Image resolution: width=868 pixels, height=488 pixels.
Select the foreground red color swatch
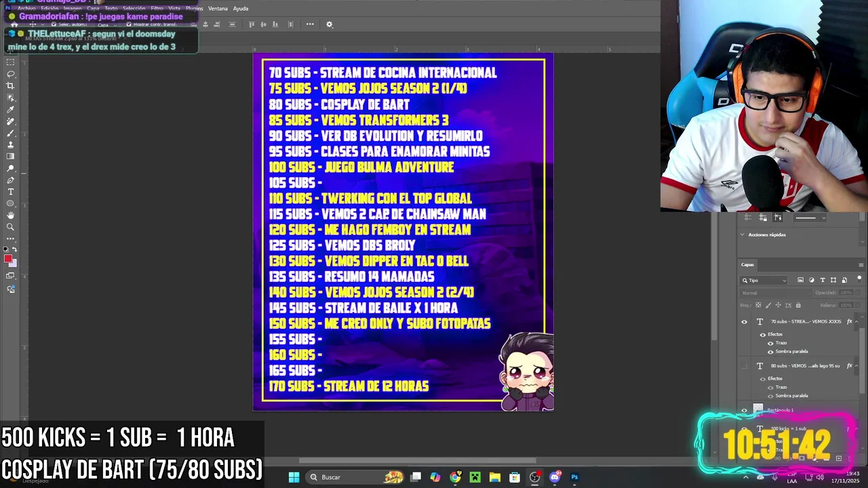[x=8, y=258]
